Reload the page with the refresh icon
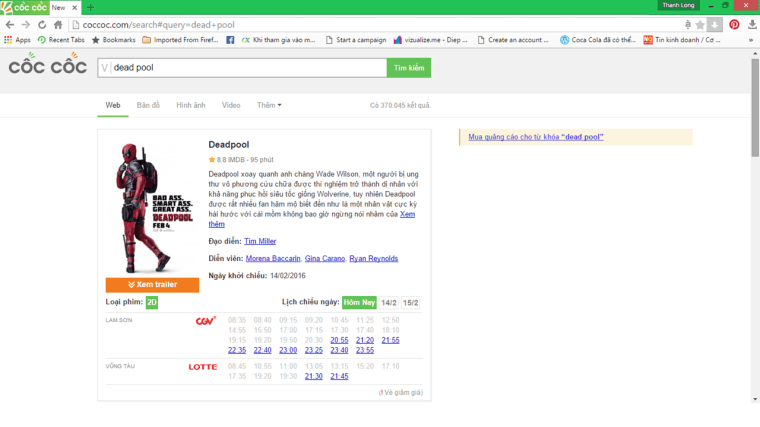 click(x=42, y=24)
